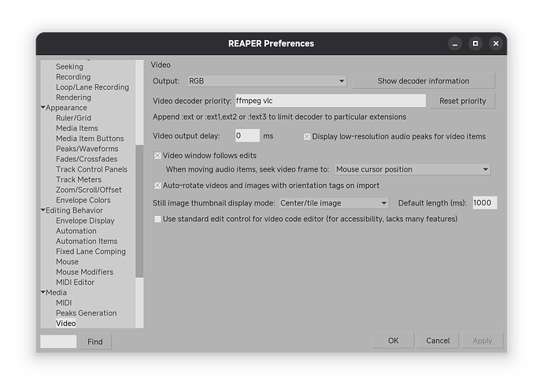Select the highlighted Video tree item
The width and height of the screenshot is (543, 392).
coord(66,324)
